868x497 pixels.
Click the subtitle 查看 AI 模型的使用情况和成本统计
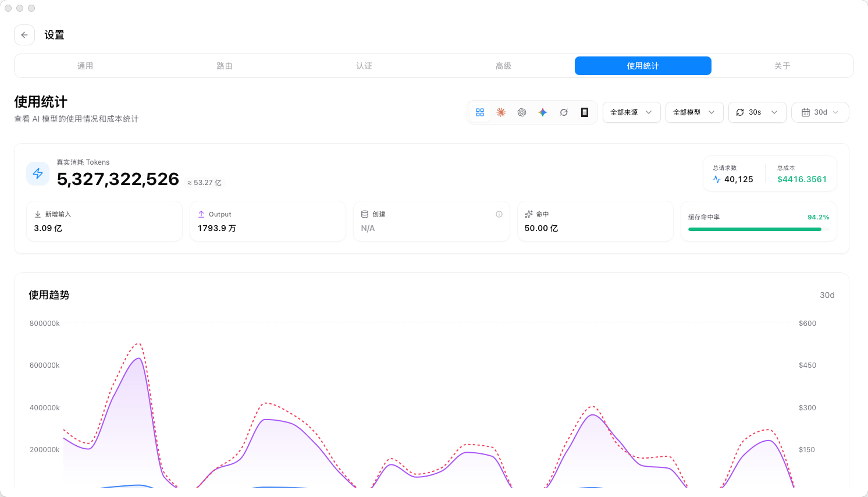click(x=76, y=119)
